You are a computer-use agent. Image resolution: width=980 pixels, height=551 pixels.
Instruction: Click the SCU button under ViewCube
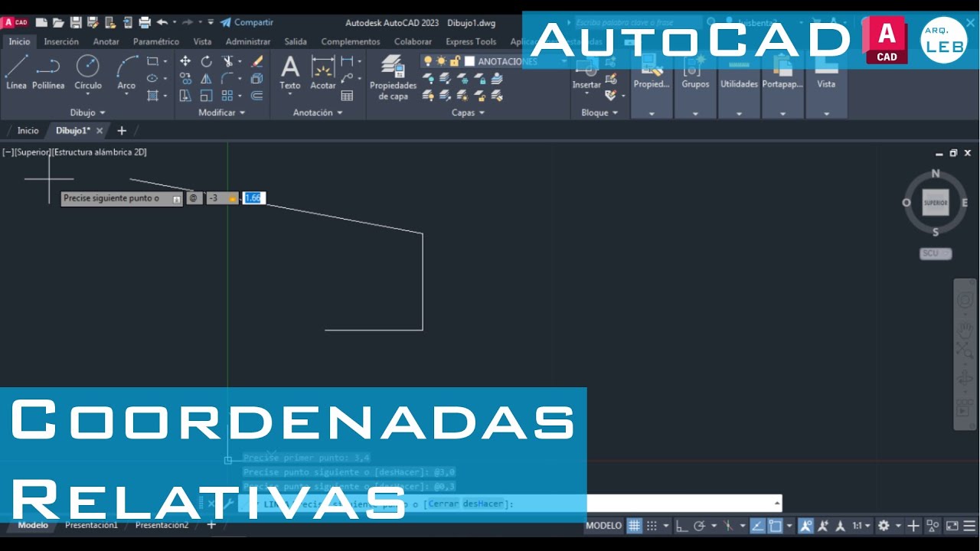click(x=936, y=253)
